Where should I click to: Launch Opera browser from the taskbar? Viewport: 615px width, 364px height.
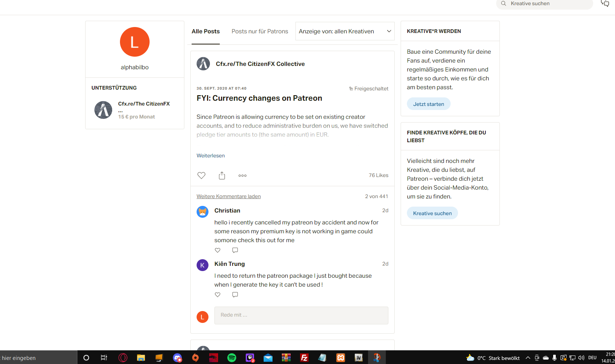click(123, 358)
